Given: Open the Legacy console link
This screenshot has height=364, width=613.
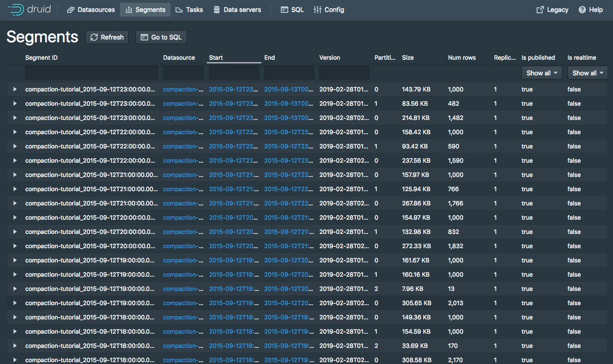Looking at the screenshot, I should pyautogui.click(x=552, y=10).
